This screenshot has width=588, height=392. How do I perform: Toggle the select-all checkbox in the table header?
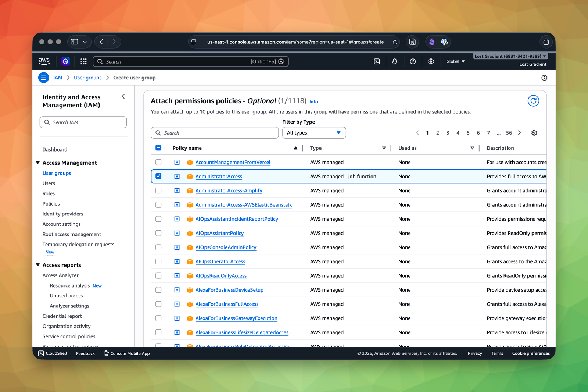click(x=158, y=147)
